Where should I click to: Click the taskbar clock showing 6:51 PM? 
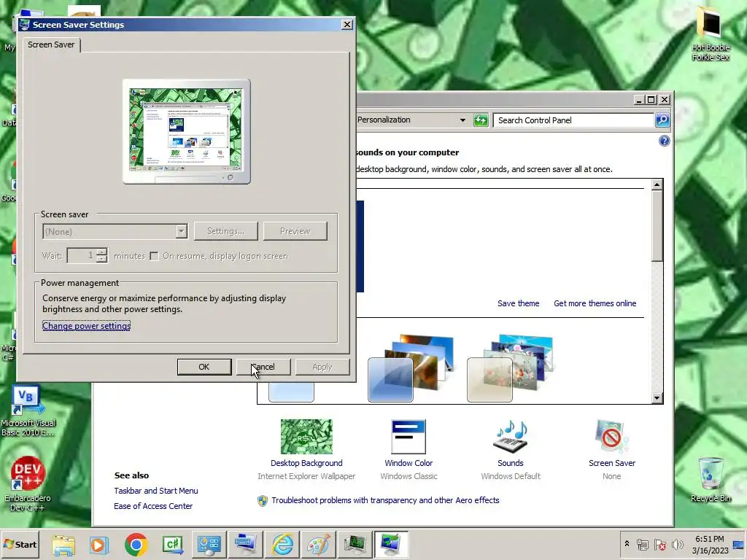click(709, 544)
